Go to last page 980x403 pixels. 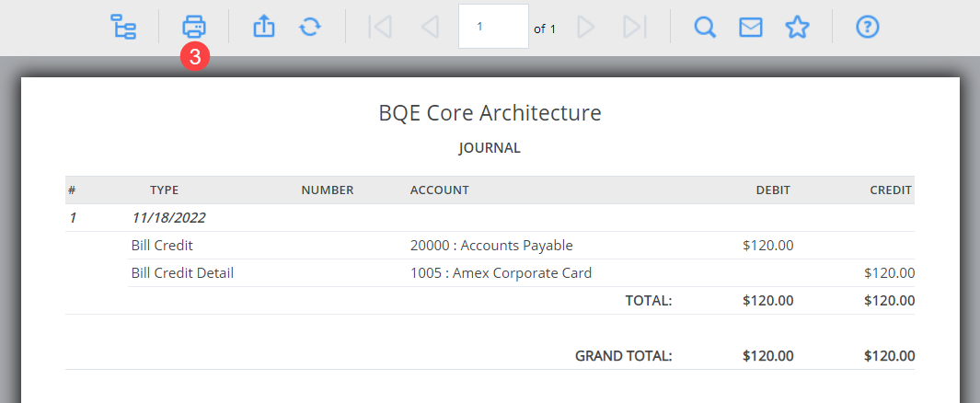click(x=635, y=27)
